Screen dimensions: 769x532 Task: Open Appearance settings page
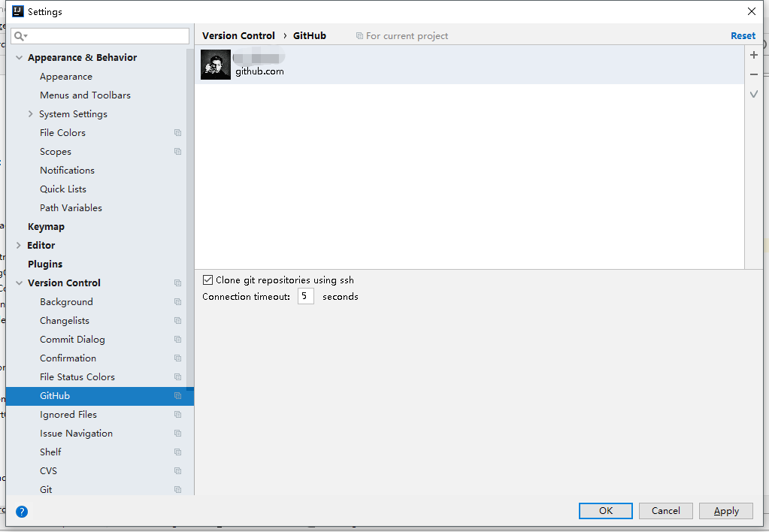65,77
